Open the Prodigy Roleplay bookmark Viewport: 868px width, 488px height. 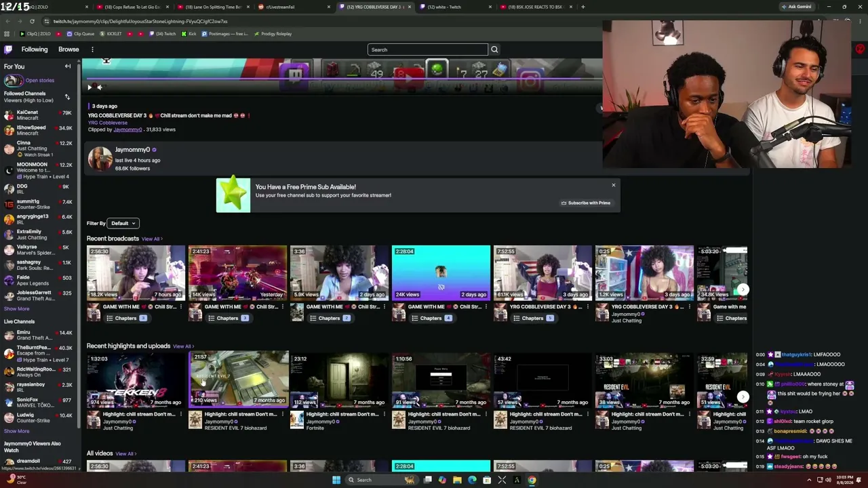coord(273,34)
